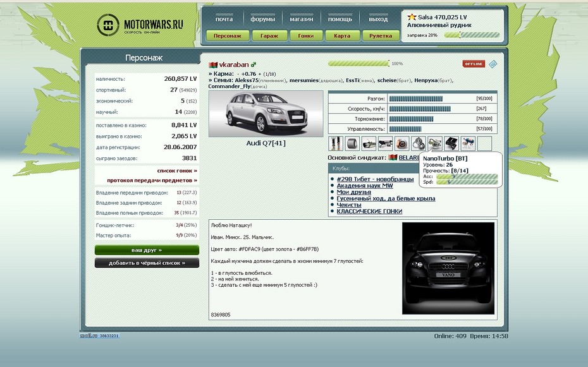588x367 pixels.
Task: Click the gold star icon near Salsa
Action: point(412,17)
